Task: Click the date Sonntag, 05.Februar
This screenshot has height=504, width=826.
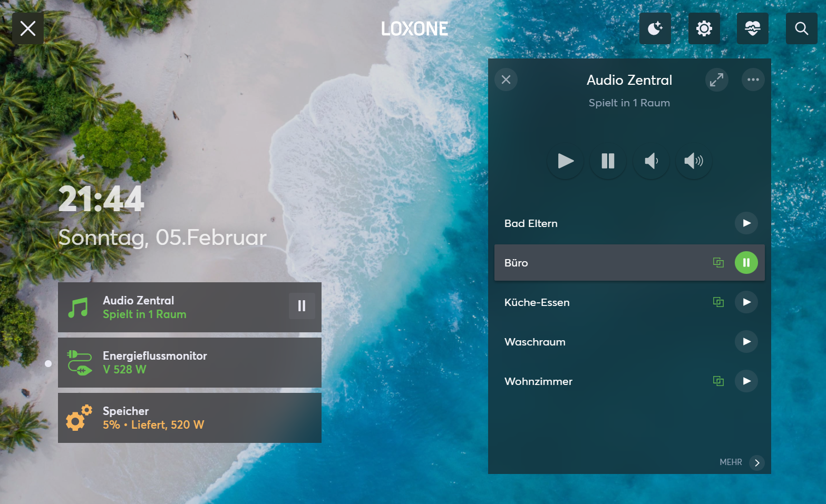Action: tap(162, 238)
